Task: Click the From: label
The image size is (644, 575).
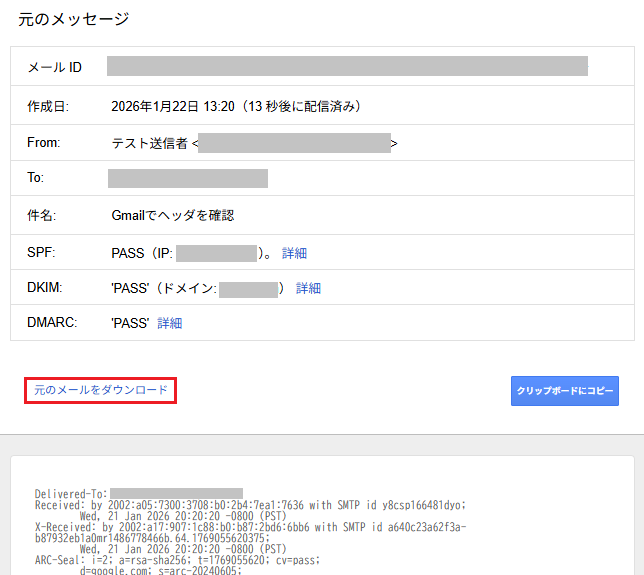Action: click(44, 143)
